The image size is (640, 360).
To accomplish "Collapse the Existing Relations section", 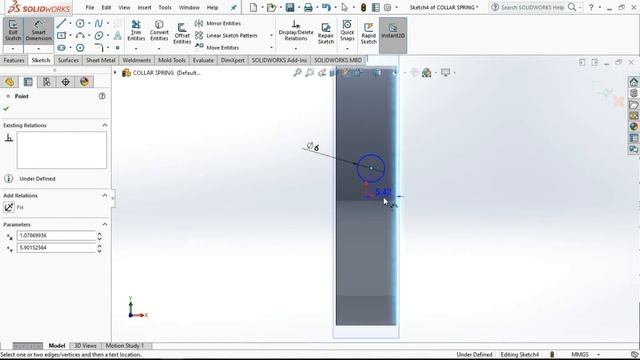I will click(x=104, y=125).
